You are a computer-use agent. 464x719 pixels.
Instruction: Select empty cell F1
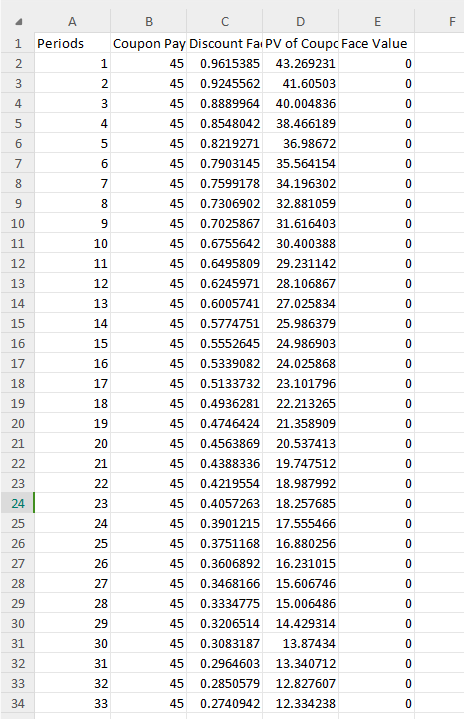pos(439,43)
